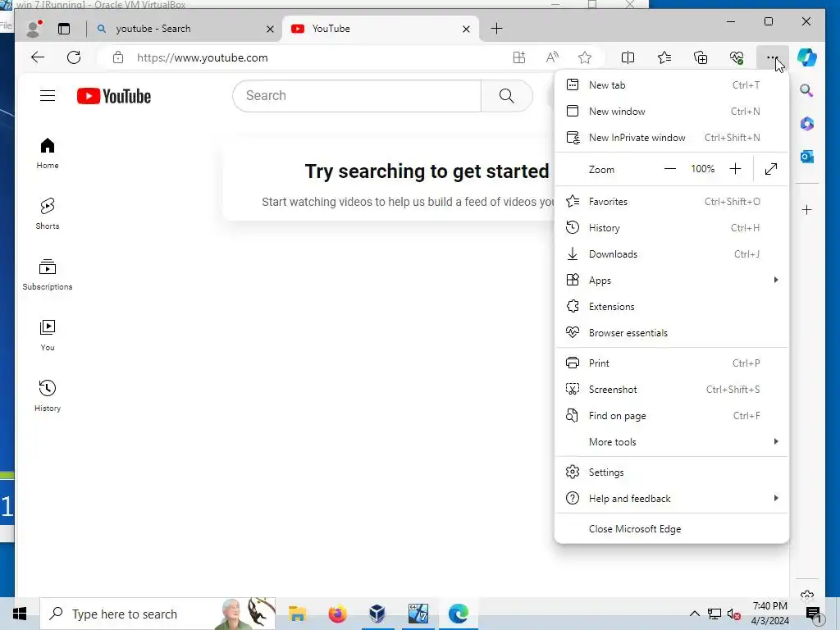840x630 pixels.
Task: Open browser profile icon
Action: 34,29
